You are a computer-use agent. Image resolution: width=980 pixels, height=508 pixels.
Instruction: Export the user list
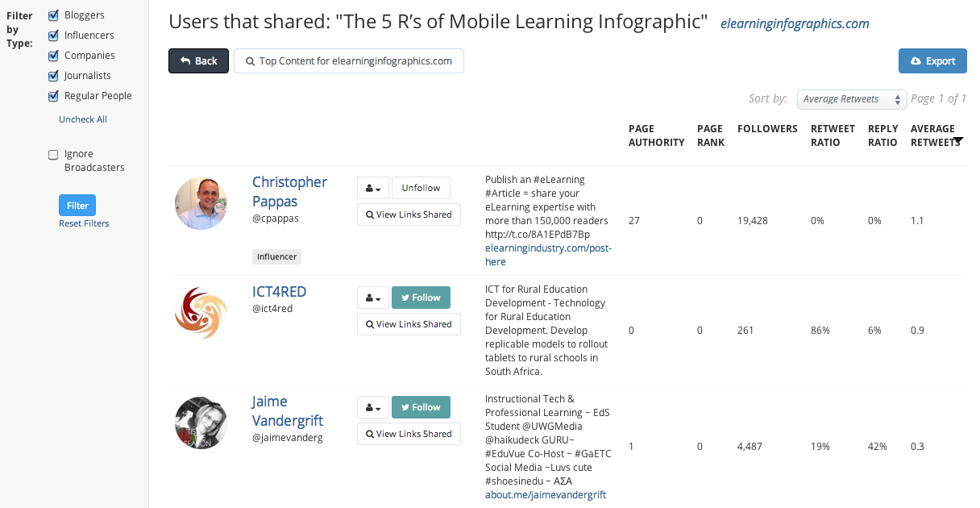pyautogui.click(x=932, y=61)
